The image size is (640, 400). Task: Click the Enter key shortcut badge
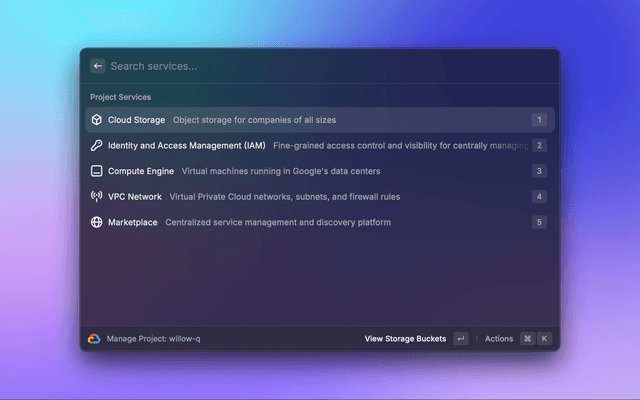460,339
